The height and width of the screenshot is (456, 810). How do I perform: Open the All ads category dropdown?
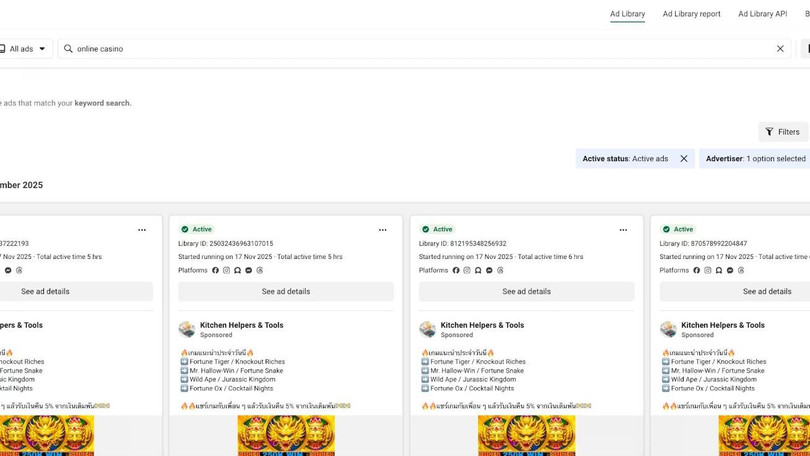24,49
